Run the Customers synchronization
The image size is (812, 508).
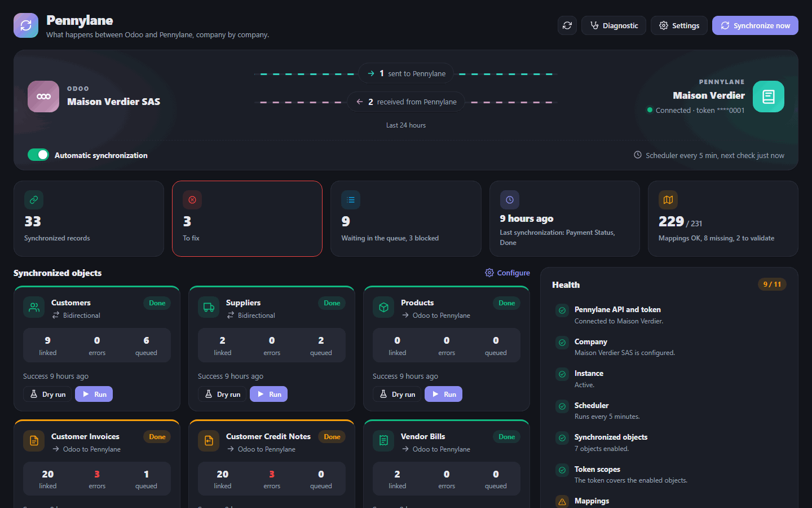[x=94, y=394]
